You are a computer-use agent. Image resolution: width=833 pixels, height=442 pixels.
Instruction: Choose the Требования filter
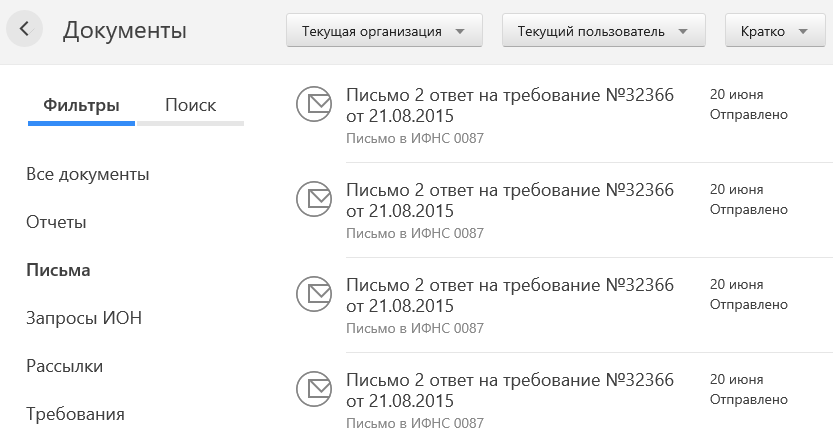coord(75,414)
